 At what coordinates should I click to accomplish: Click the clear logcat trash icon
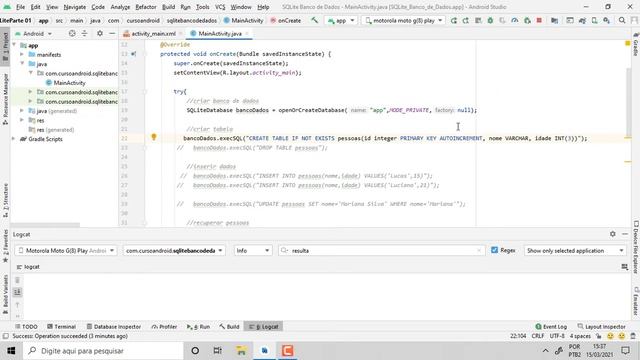point(17,280)
